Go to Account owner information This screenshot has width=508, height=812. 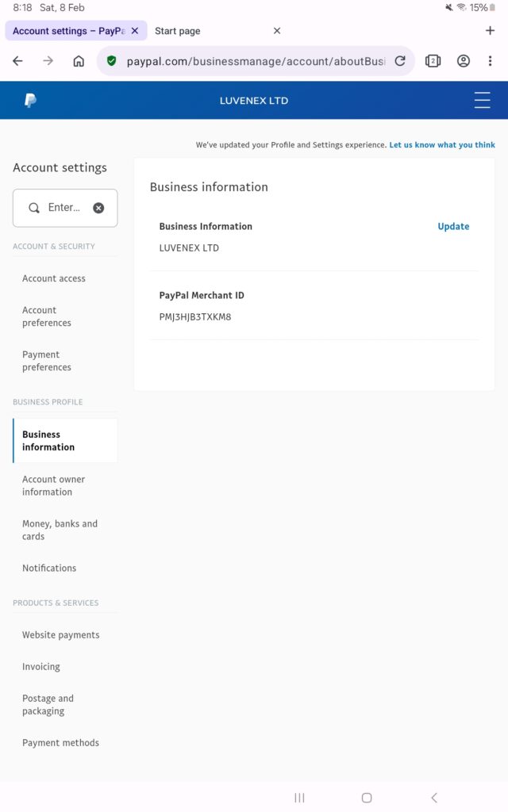coord(53,485)
